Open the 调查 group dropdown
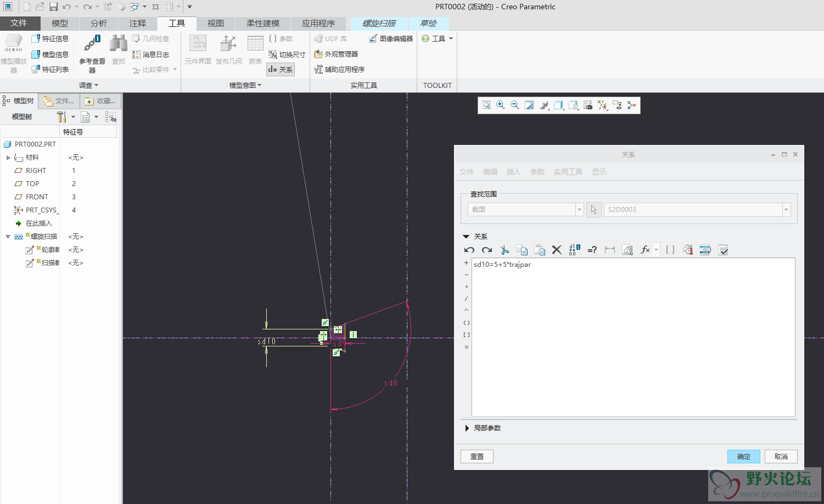Image resolution: width=824 pixels, height=504 pixels. (89, 86)
